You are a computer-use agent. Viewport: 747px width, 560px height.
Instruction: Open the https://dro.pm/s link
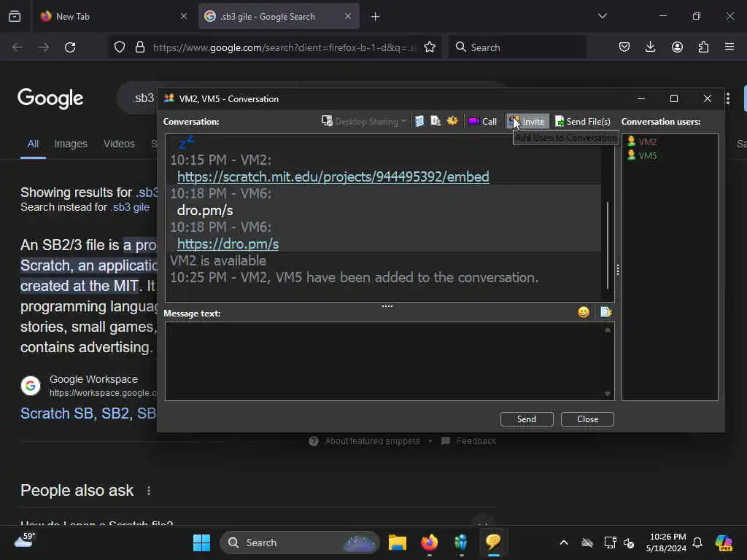(228, 244)
